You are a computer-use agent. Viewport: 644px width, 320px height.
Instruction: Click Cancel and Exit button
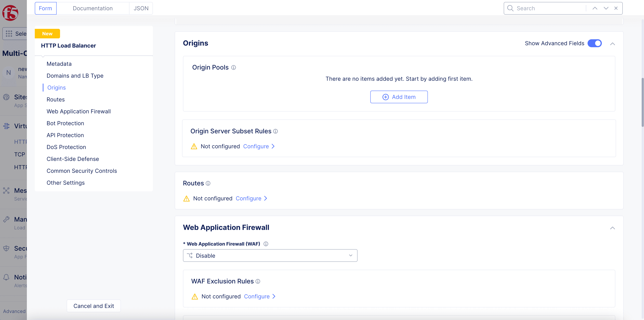(x=94, y=306)
